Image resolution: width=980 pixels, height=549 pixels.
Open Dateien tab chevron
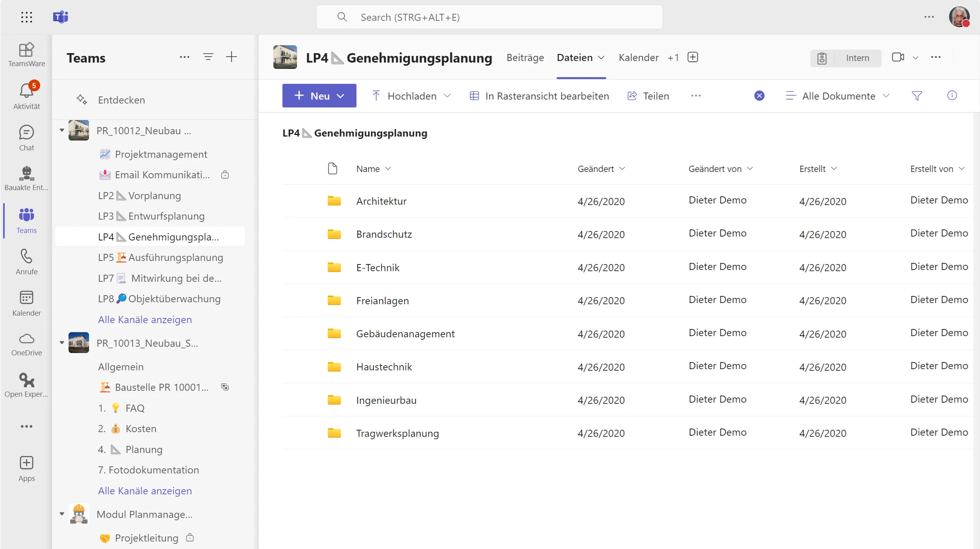[601, 58]
